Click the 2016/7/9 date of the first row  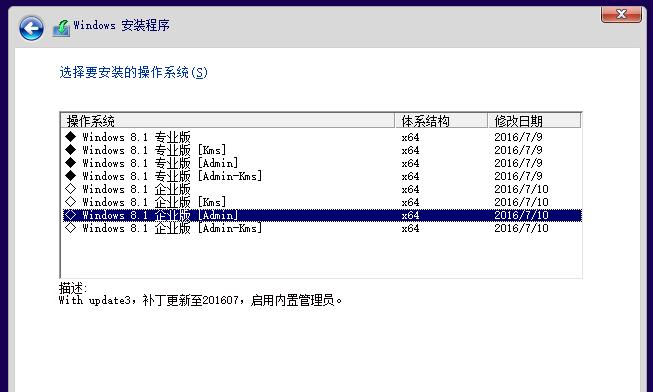tap(518, 137)
